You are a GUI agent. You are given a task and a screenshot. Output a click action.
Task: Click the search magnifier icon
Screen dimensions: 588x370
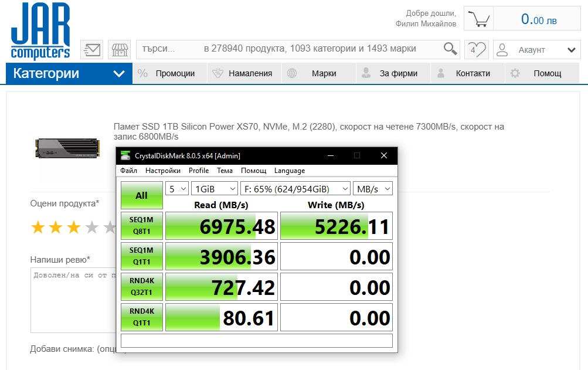(450, 49)
